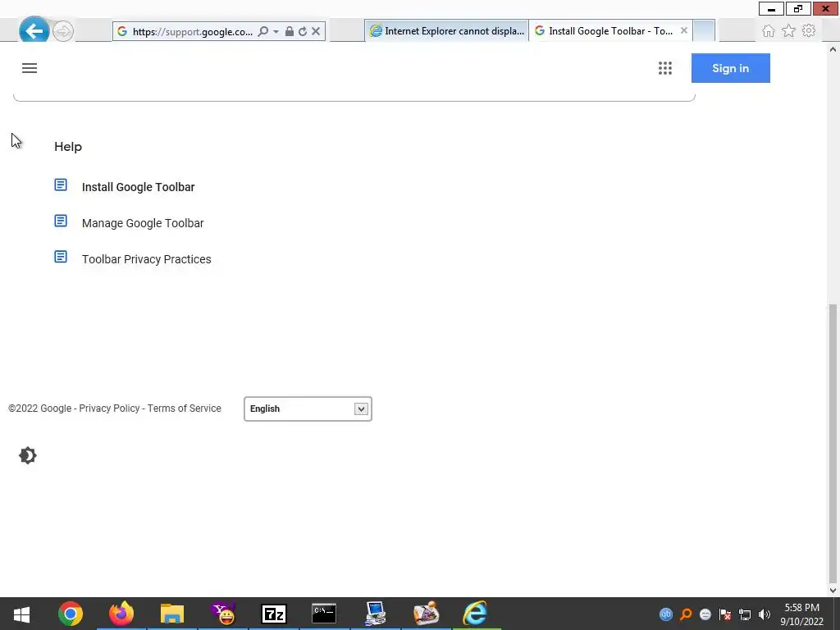Click the page scrollbar down arrow

[833, 590]
